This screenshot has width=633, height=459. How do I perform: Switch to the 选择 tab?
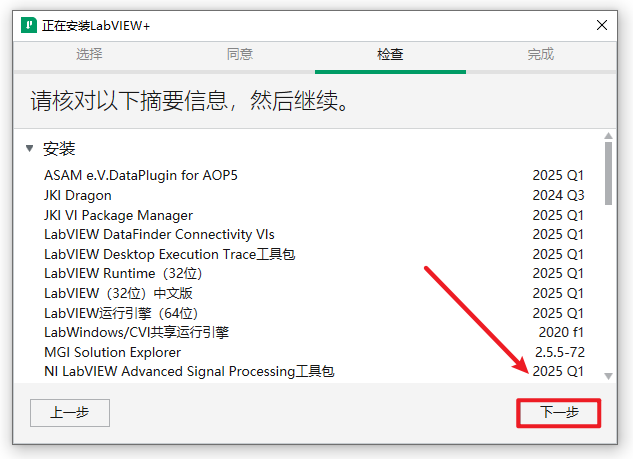[x=89, y=55]
